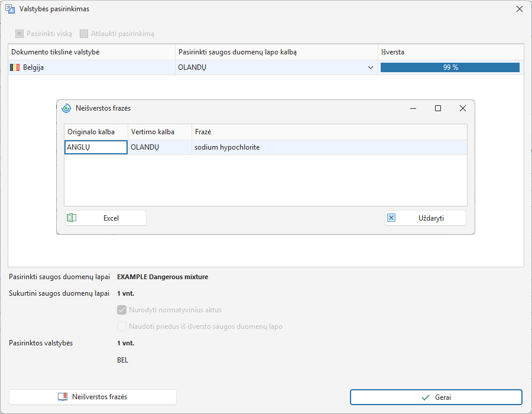Minimize the Neišverstos frazės dialog
Image resolution: width=532 pixels, height=414 pixels.
coord(413,108)
